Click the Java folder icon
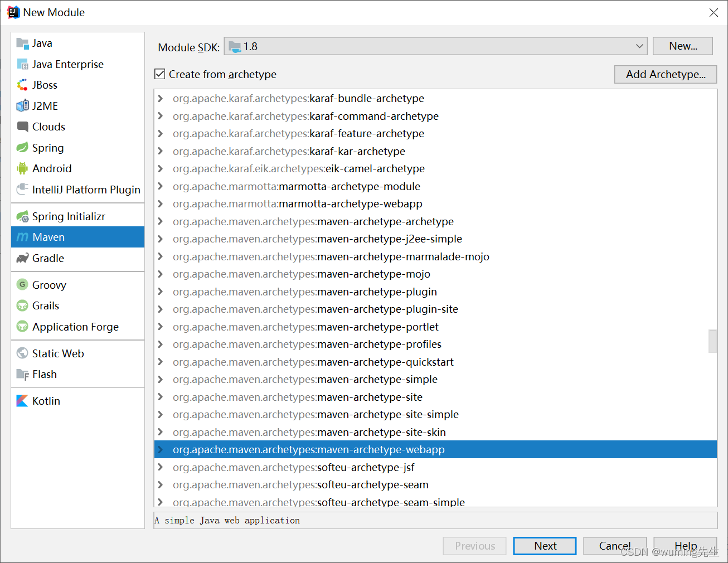 (22, 43)
